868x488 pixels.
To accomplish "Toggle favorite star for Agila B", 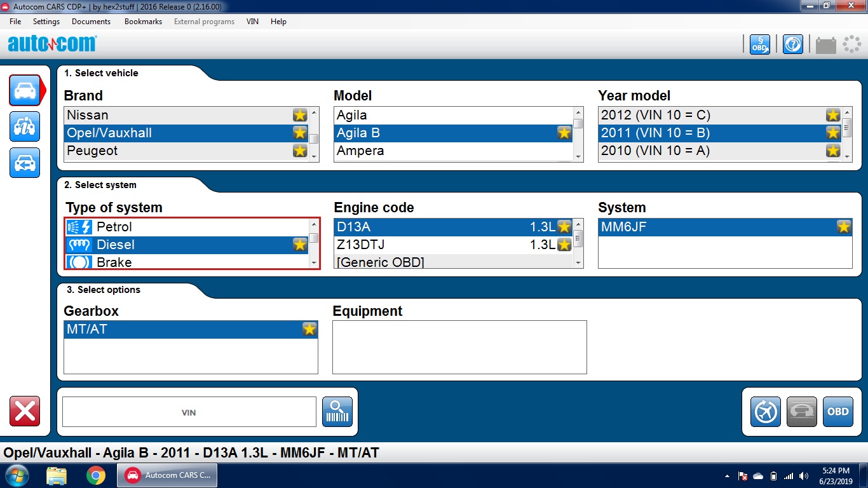I will 564,133.
